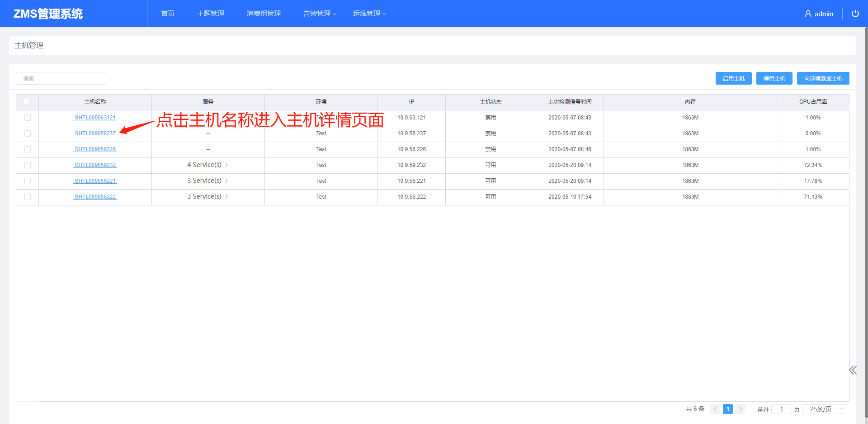Click the 上次检测信号时间 column header

pos(570,102)
